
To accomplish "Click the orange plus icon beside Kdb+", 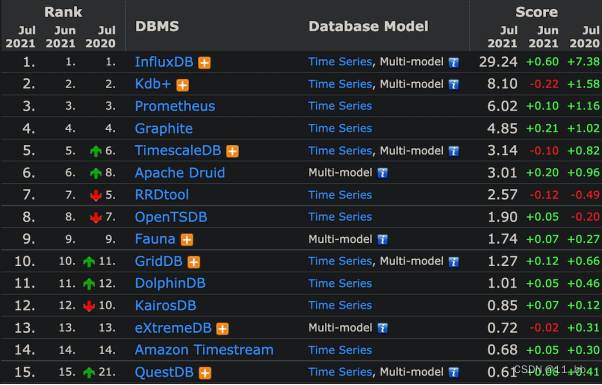I will (182, 85).
